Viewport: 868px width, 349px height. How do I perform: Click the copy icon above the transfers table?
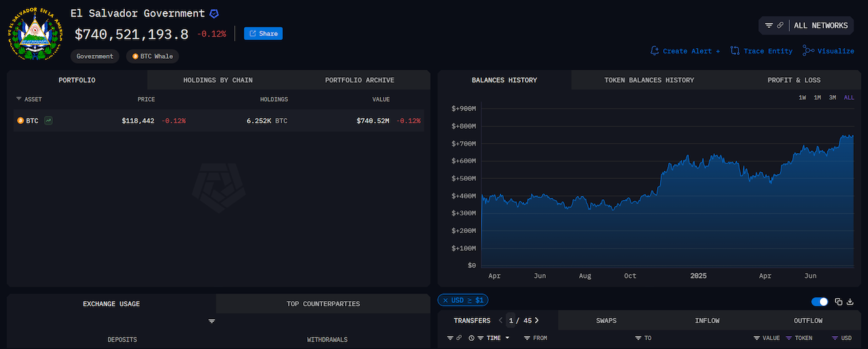pos(839,302)
